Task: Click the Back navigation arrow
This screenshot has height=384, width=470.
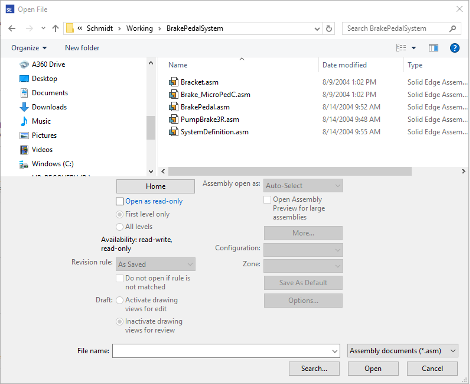Action: pos(12,28)
